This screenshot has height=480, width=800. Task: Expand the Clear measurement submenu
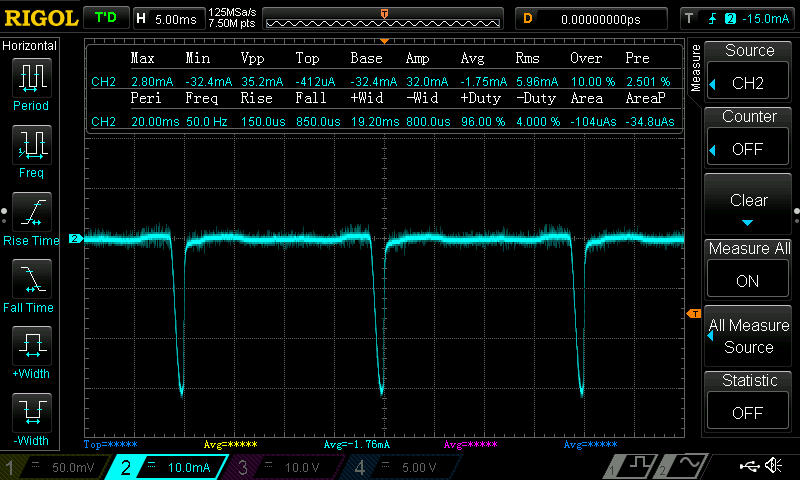tap(748, 205)
